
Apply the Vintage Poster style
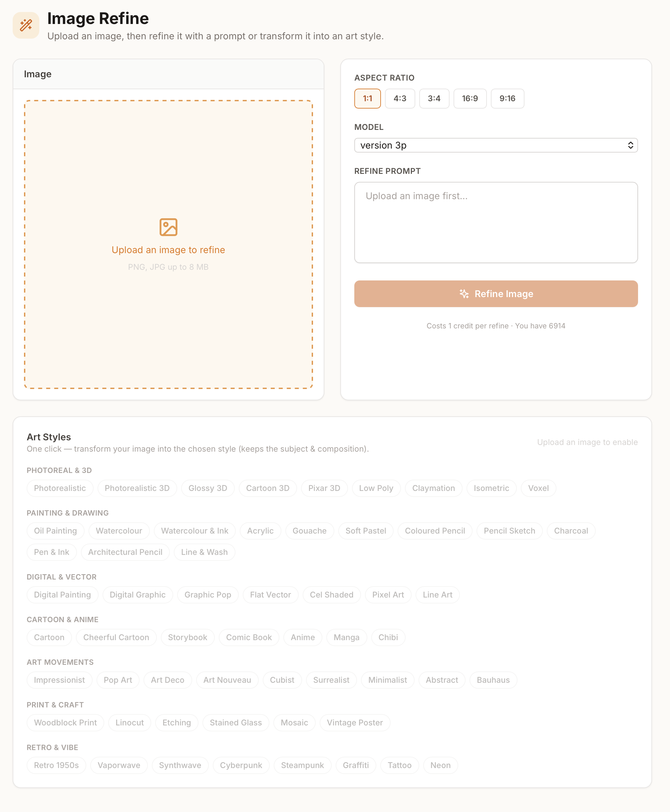[x=355, y=722]
